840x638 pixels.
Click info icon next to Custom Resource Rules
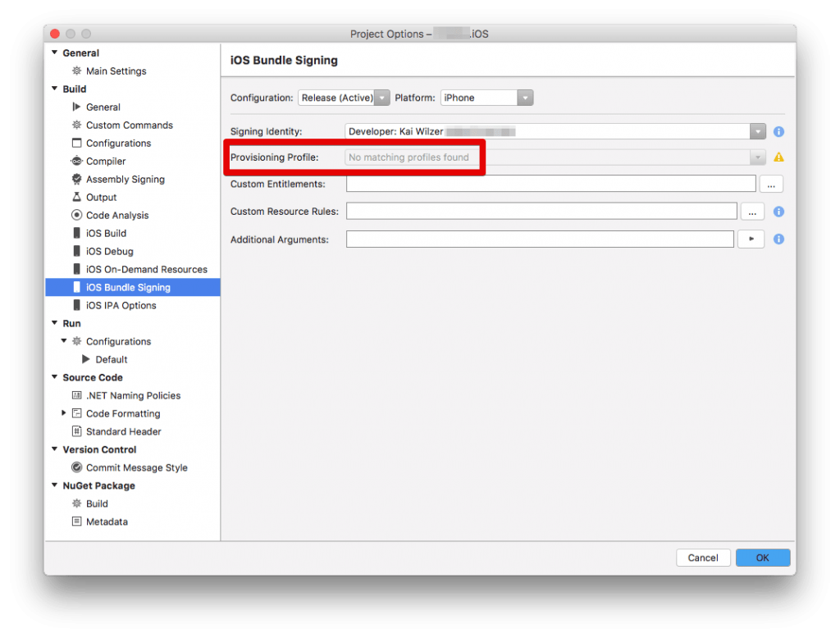pyautogui.click(x=778, y=212)
